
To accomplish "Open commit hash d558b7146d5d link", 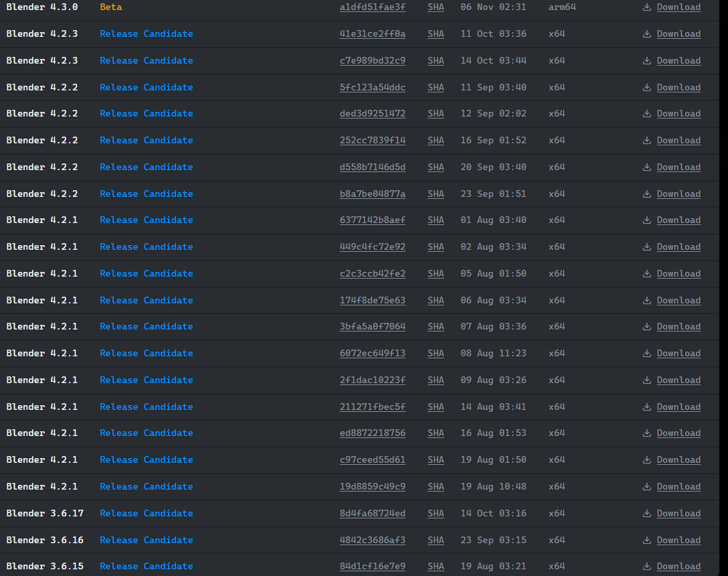I will [372, 167].
